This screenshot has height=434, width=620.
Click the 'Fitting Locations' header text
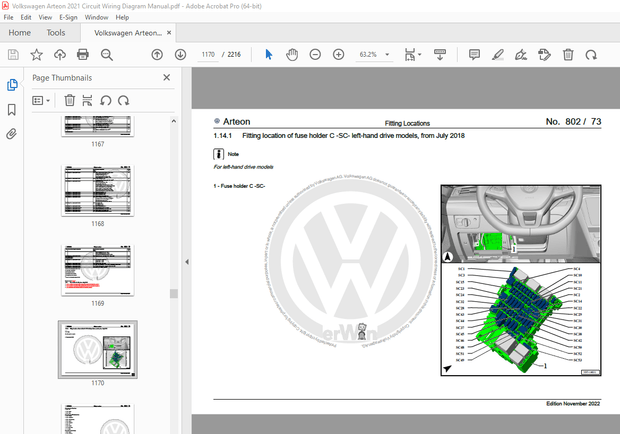point(407,123)
